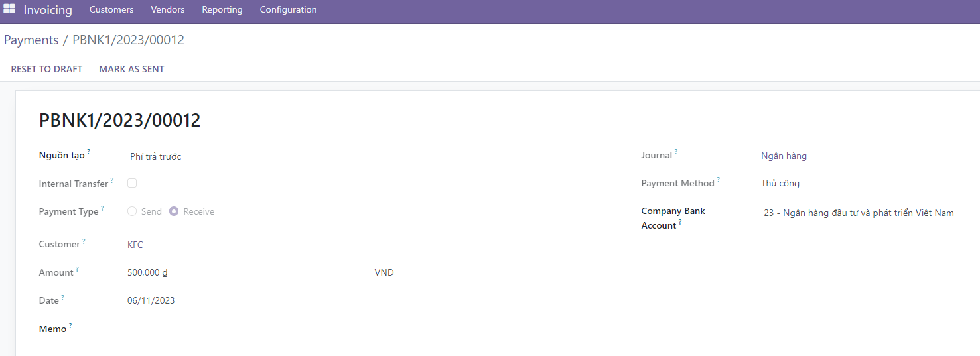
Task: Click the Phí trả trước source value
Action: (156, 157)
